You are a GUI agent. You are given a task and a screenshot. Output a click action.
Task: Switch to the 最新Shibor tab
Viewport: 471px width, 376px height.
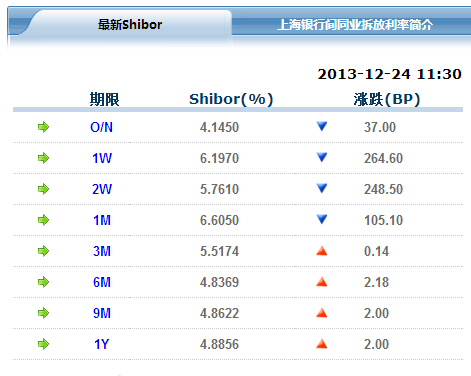click(x=130, y=24)
